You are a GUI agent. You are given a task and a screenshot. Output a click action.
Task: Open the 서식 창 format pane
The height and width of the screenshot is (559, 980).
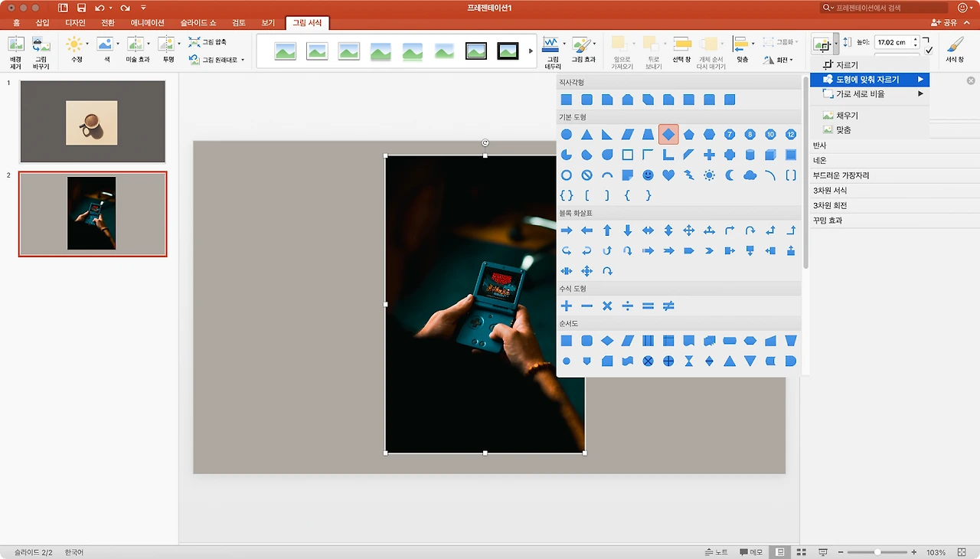coord(955,50)
